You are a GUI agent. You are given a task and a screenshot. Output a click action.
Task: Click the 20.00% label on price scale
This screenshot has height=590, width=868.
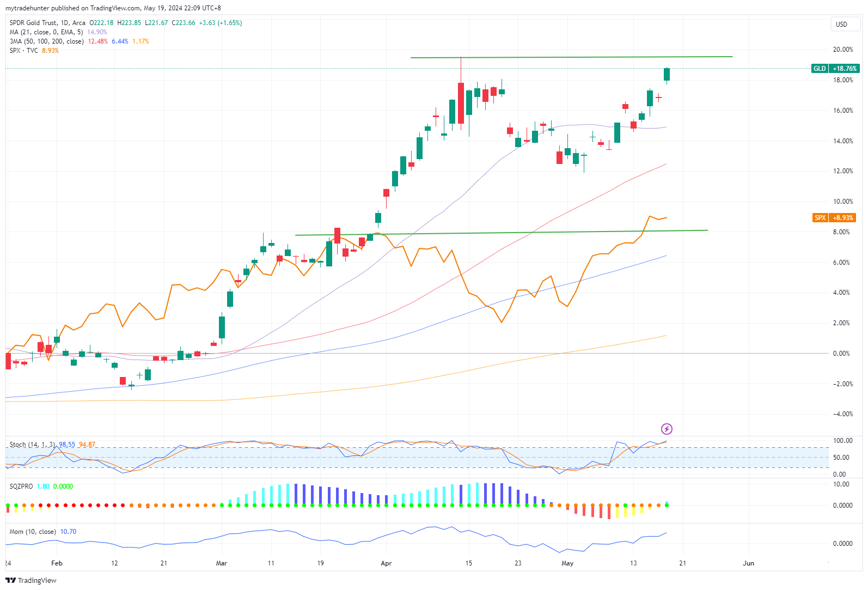(x=843, y=50)
